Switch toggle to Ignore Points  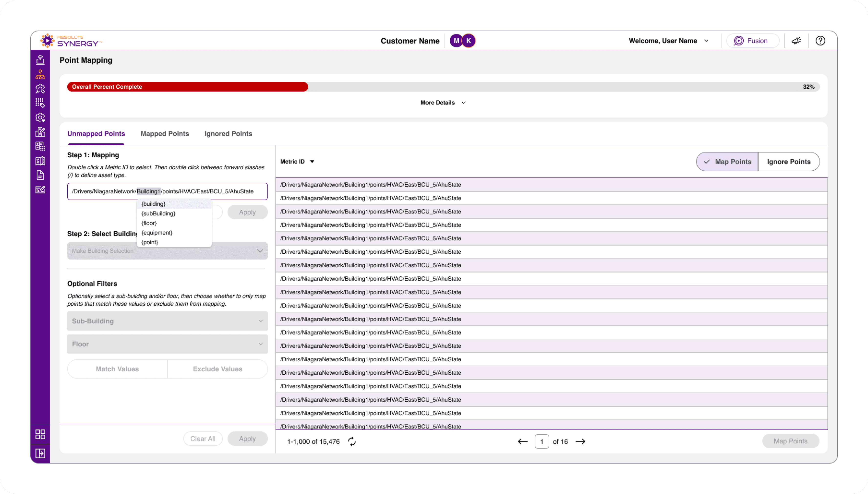pyautogui.click(x=788, y=162)
